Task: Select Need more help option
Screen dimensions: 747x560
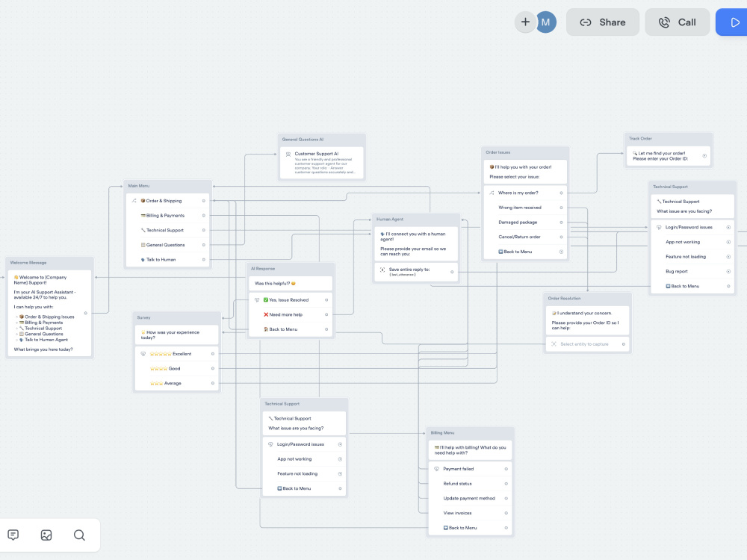Action: coord(290,315)
